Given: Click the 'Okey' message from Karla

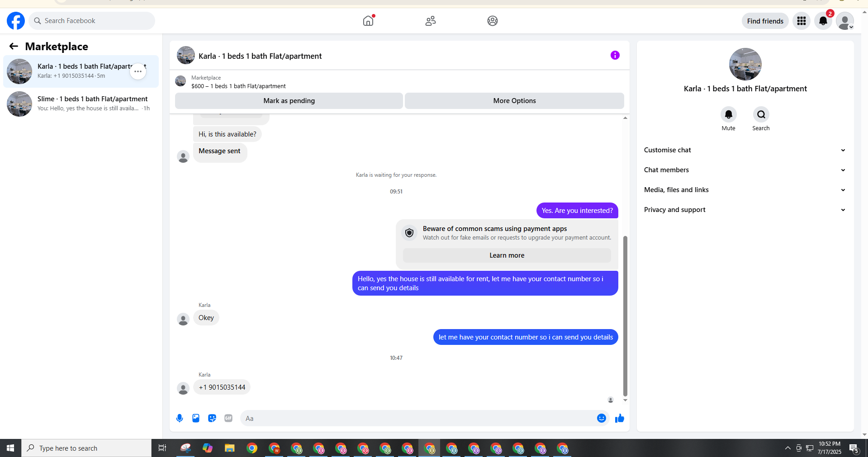Looking at the screenshot, I should (206, 318).
